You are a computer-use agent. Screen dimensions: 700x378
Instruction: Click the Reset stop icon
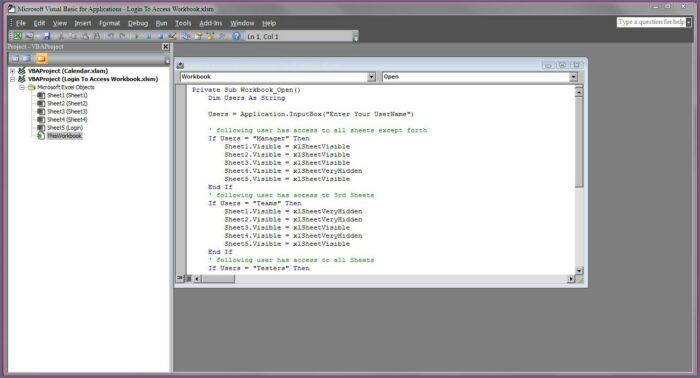tap(160, 36)
